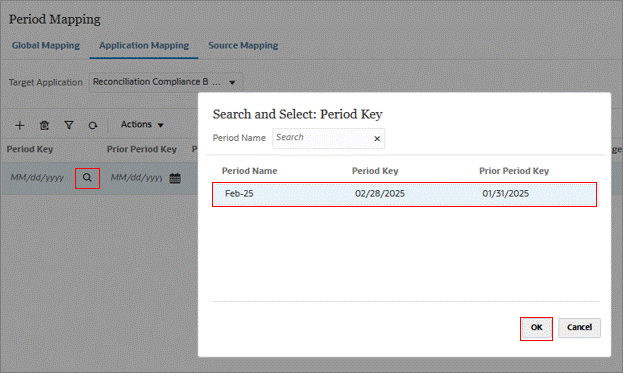This screenshot has height=373, width=623.
Task: Clear the Period Name search with X
Action: coord(377,139)
